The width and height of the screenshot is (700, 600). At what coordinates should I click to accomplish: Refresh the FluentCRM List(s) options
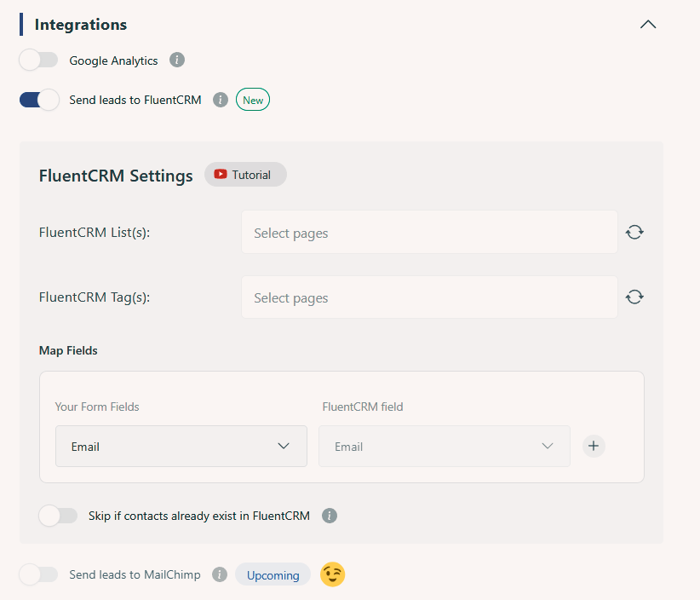click(634, 233)
